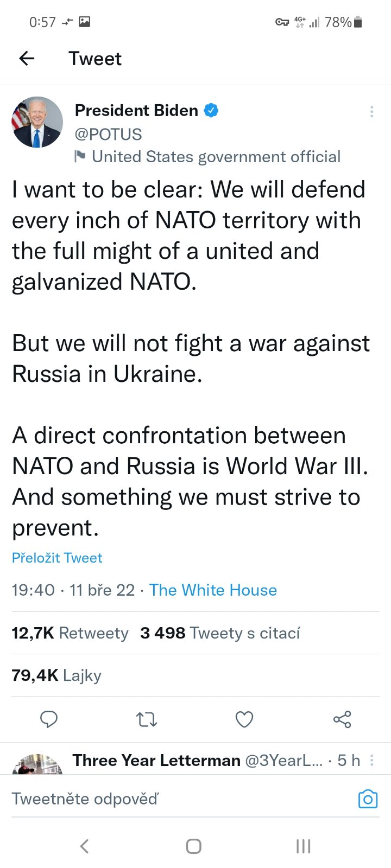The image size is (391, 868).
Task: View the 3 498 Tweety s citací
Action: point(220,633)
